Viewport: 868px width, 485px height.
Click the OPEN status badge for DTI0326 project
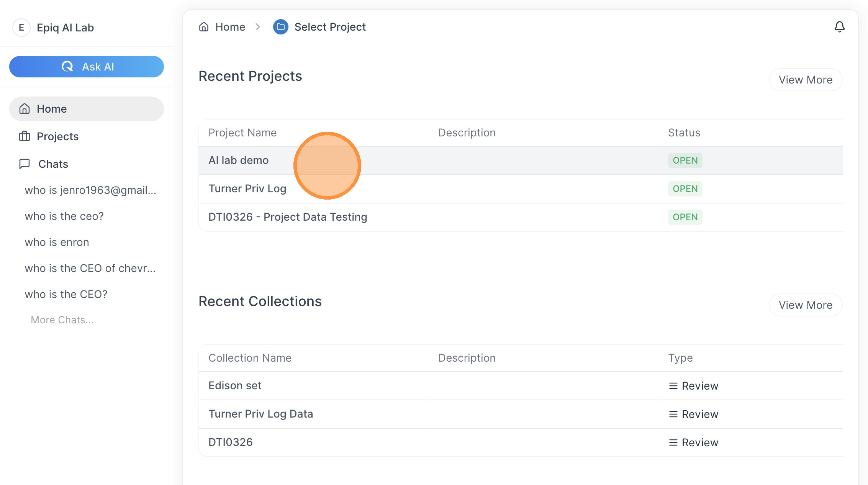(x=685, y=217)
